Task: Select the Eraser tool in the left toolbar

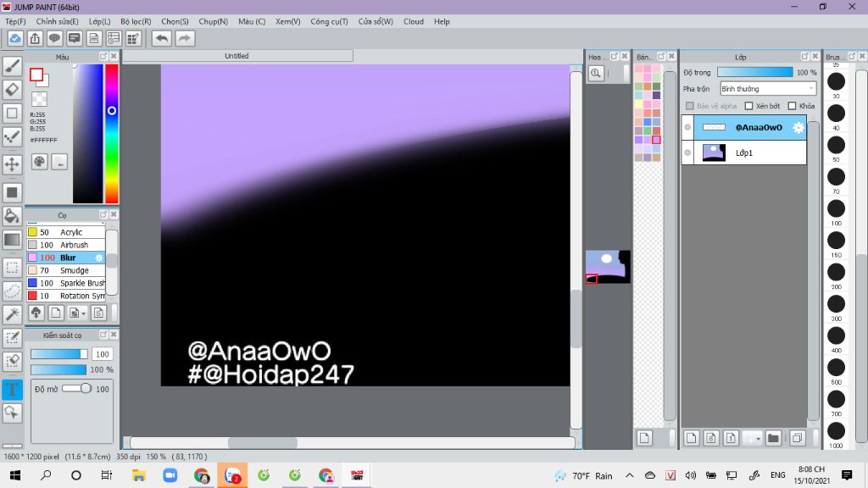Action: 12,90
